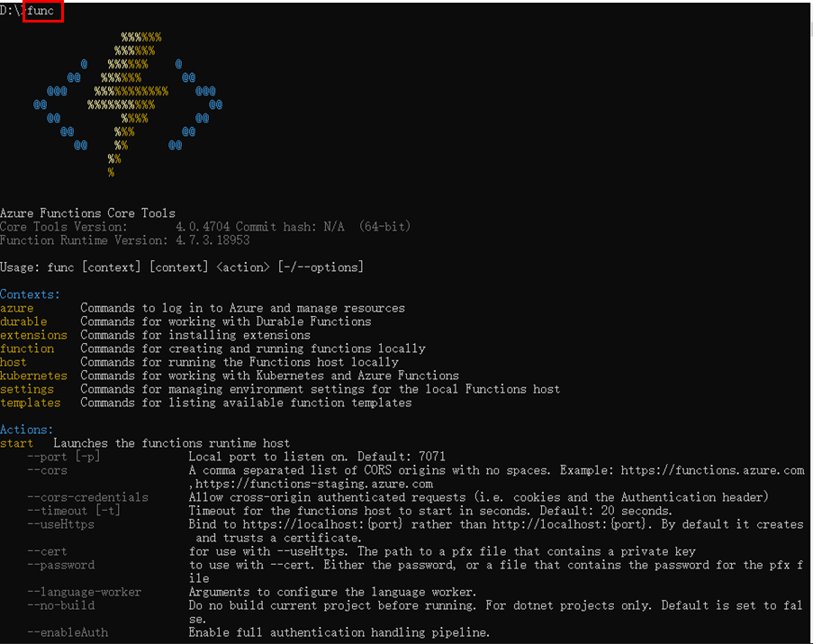The width and height of the screenshot is (813, 644).
Task: Click the '--cert' option
Action: (47, 551)
